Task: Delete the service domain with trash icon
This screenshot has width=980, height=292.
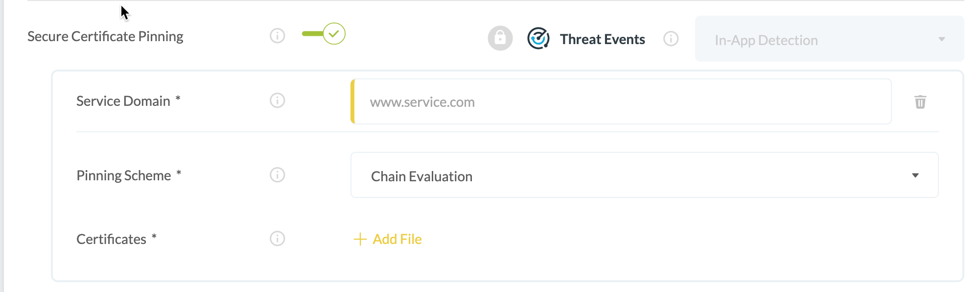Action: [x=920, y=102]
